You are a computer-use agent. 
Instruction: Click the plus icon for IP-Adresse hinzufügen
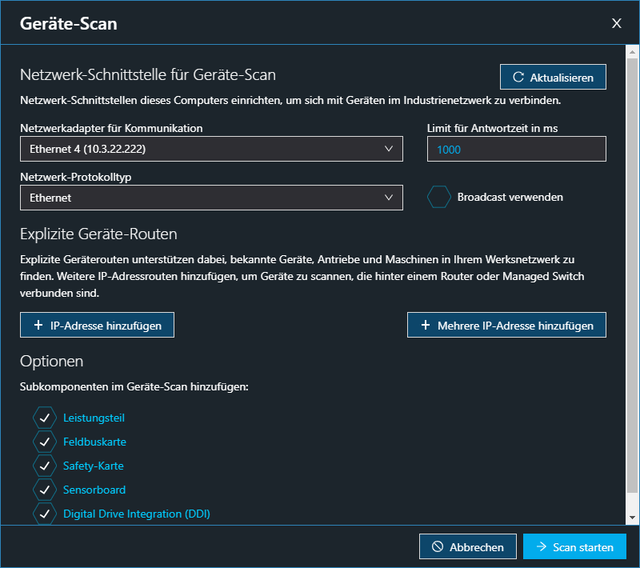38,325
